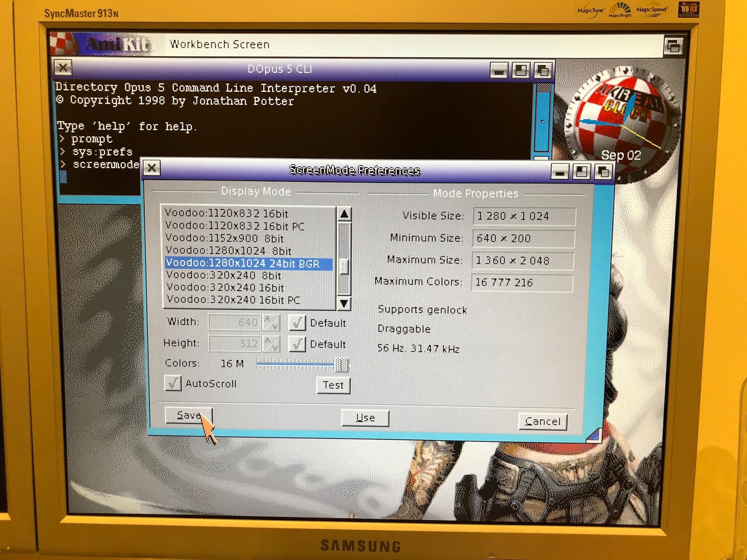The width and height of the screenshot is (747, 560).
Task: Toggle the Default checkbox for Width
Action: point(297,322)
